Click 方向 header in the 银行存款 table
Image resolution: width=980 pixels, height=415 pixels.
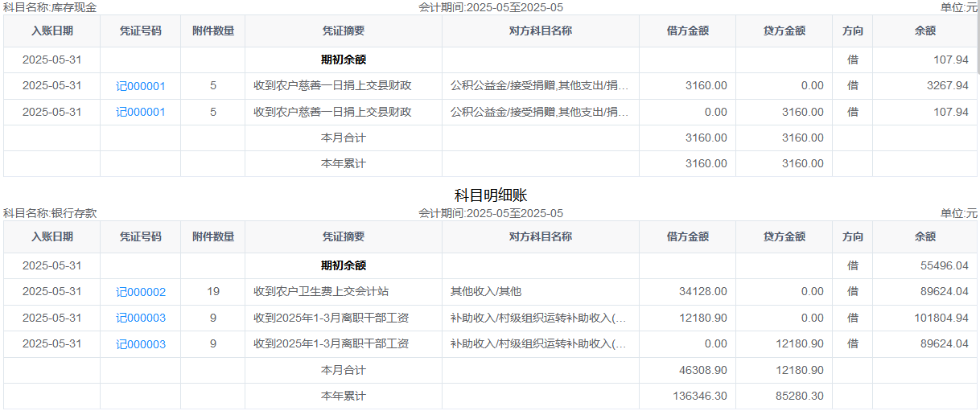coord(852,236)
